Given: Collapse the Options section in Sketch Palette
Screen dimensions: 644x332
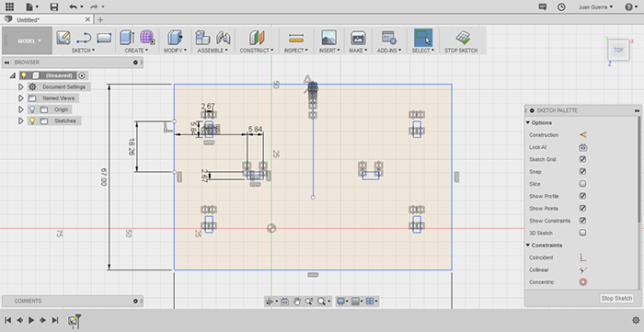Looking at the screenshot, I should tap(528, 122).
